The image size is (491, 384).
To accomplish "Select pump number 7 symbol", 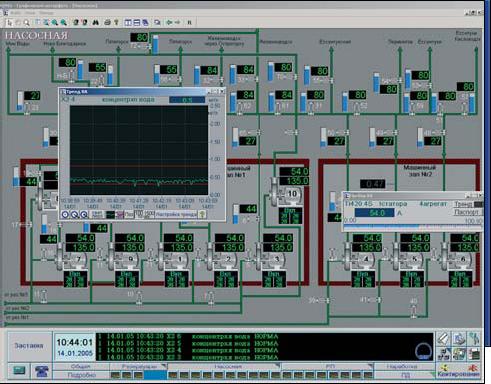I will pos(72,260).
